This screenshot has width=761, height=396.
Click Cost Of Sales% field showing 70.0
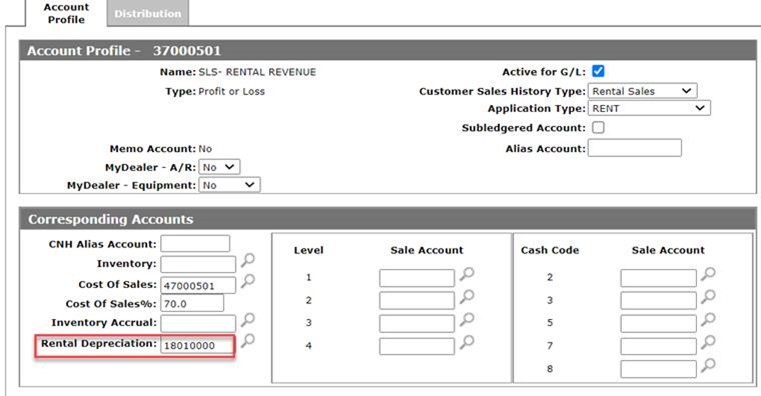tap(192, 303)
